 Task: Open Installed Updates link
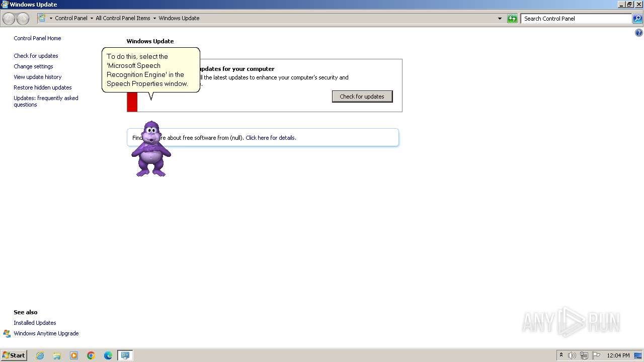coord(35,323)
